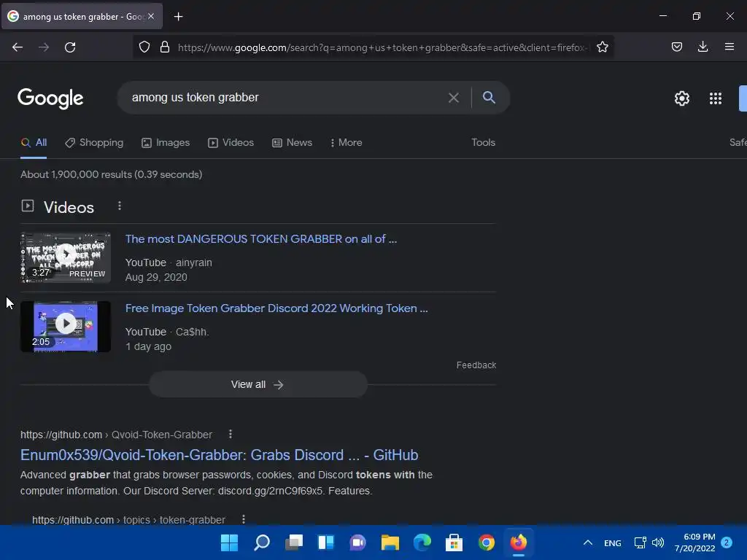Go back to the previous page
Image resolution: width=747 pixels, height=560 pixels.
click(18, 47)
